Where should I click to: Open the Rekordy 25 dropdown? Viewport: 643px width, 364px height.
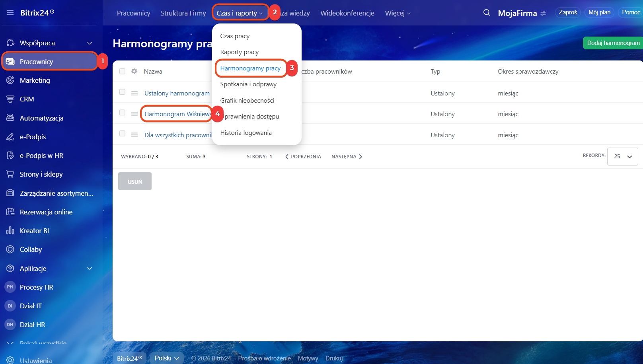622,156
